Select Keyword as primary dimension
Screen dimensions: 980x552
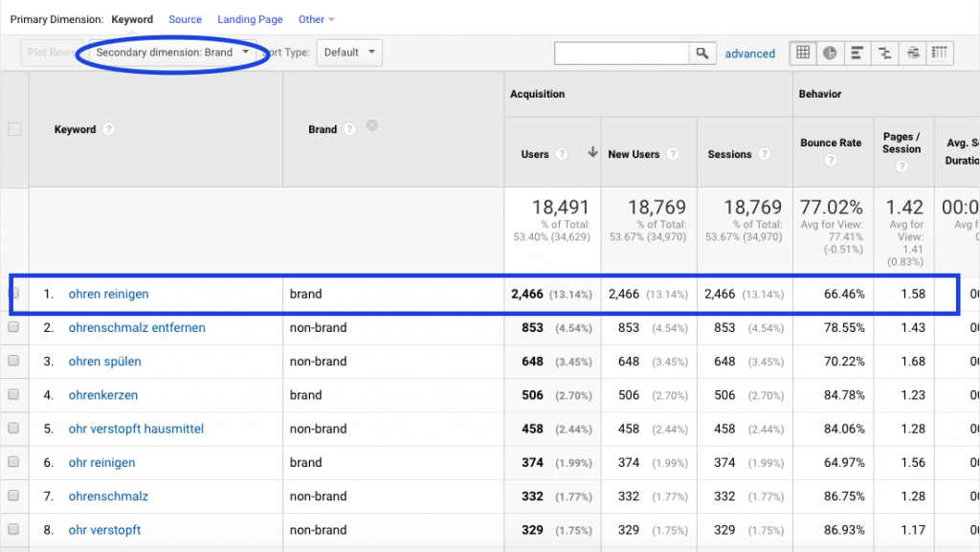click(132, 19)
